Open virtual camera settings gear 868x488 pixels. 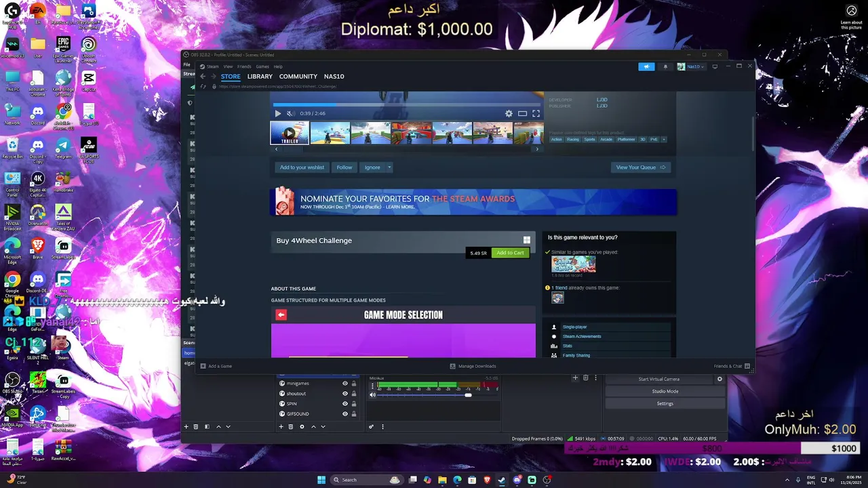(x=719, y=379)
